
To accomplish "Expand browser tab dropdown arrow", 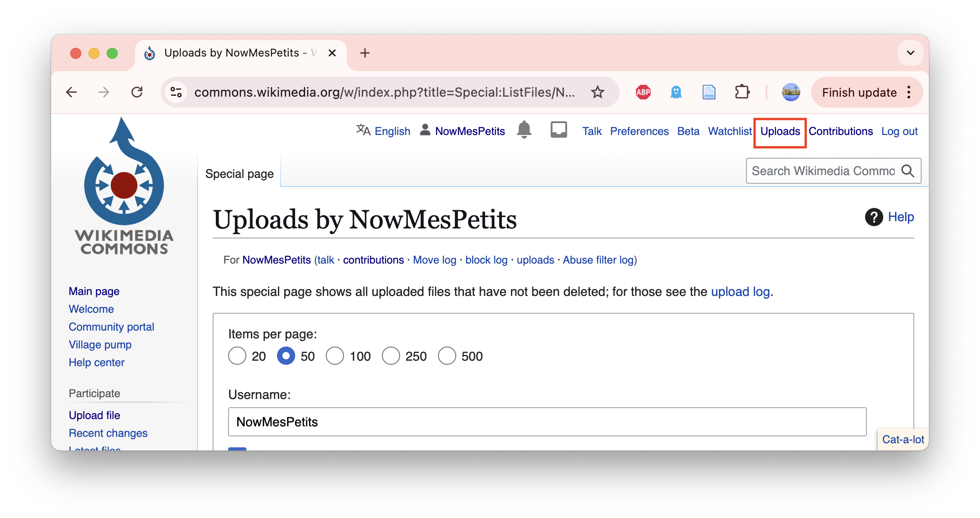I will coord(911,53).
